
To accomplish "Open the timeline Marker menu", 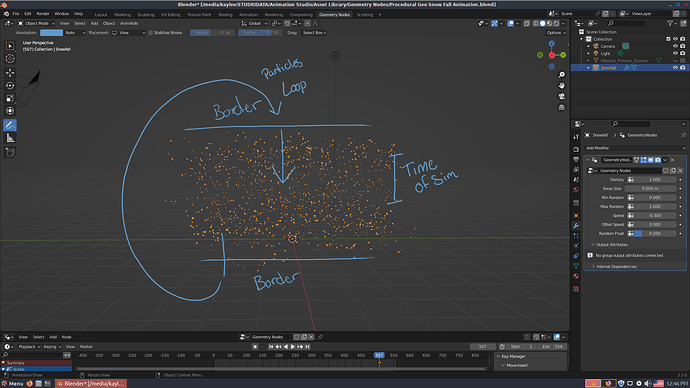I will [86, 347].
